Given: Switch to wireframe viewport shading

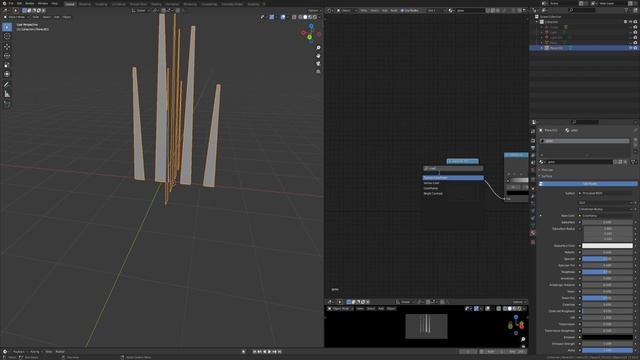Looking at the screenshot, I should point(300,17).
